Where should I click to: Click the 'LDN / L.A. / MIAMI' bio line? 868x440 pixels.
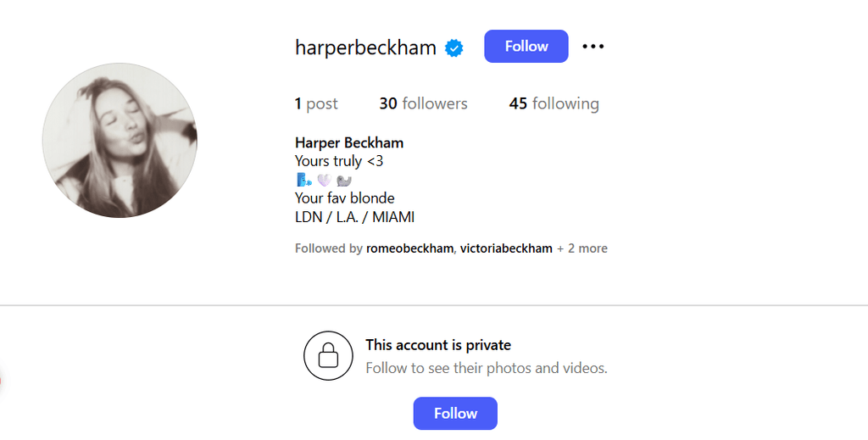354,217
